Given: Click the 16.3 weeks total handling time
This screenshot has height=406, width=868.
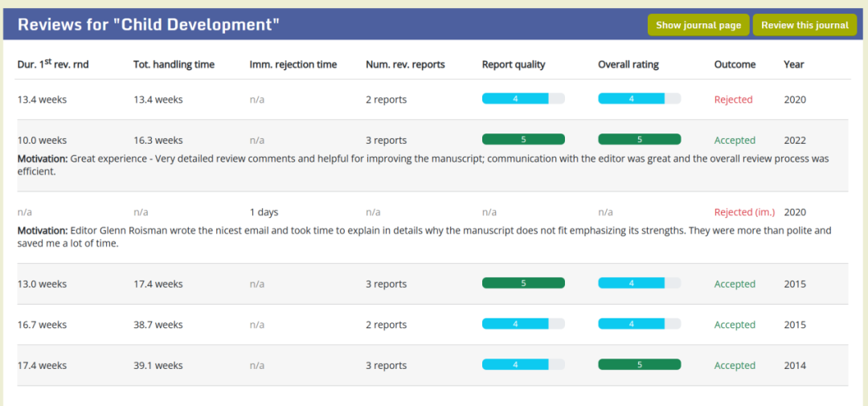Looking at the screenshot, I should (158, 140).
